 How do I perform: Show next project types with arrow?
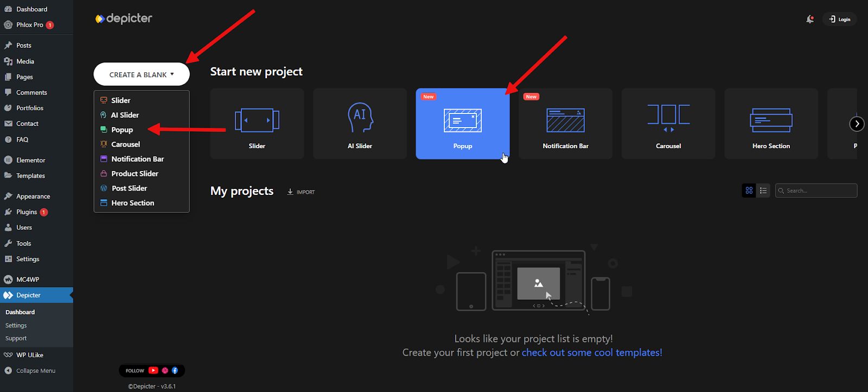857,124
